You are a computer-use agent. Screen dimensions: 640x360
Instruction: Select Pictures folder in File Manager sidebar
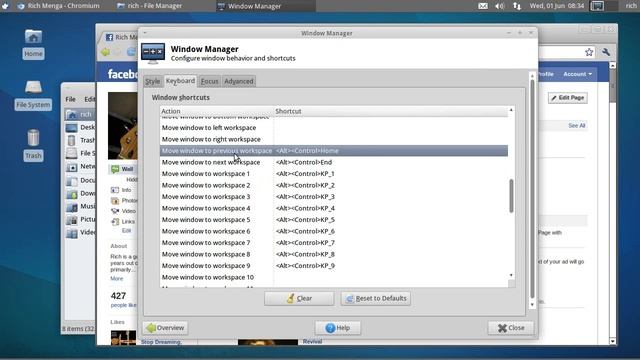tap(80, 220)
